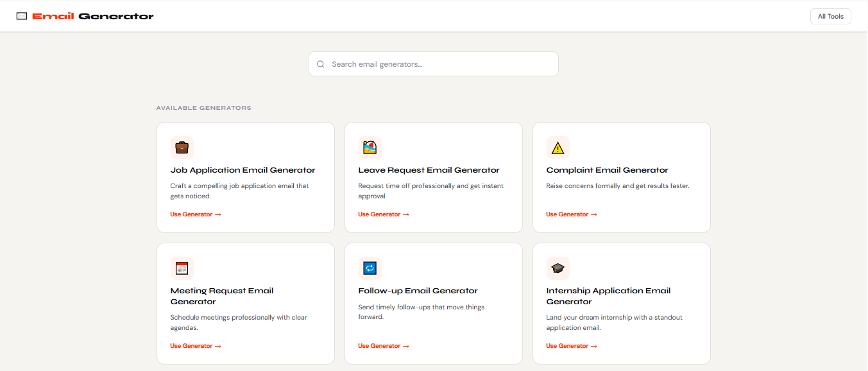
Task: Select the calendar icon on Meeting Request card
Action: pyautogui.click(x=182, y=268)
